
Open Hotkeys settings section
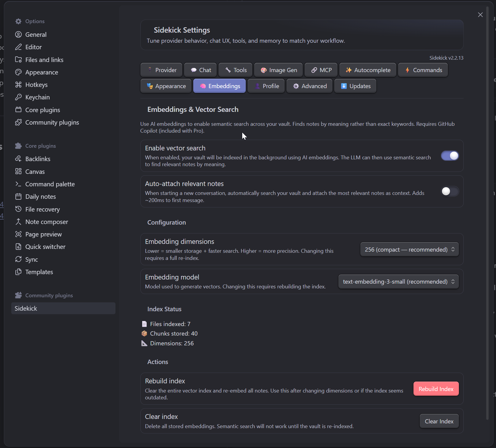(63, 85)
